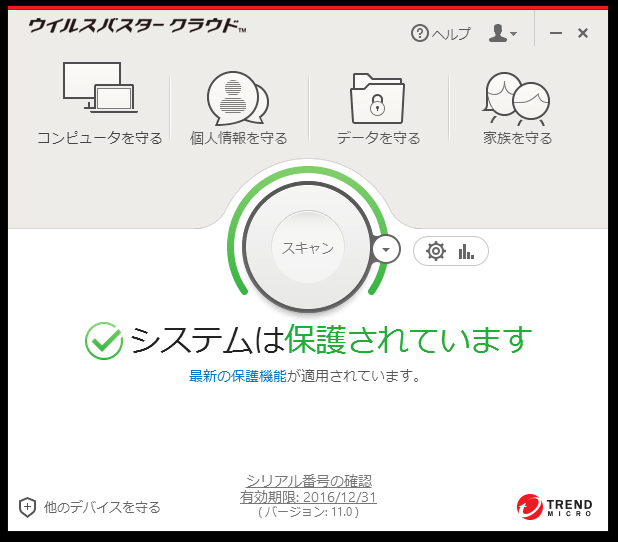Open コンピュータを守る device protection icon
The image size is (618, 542).
100,88
